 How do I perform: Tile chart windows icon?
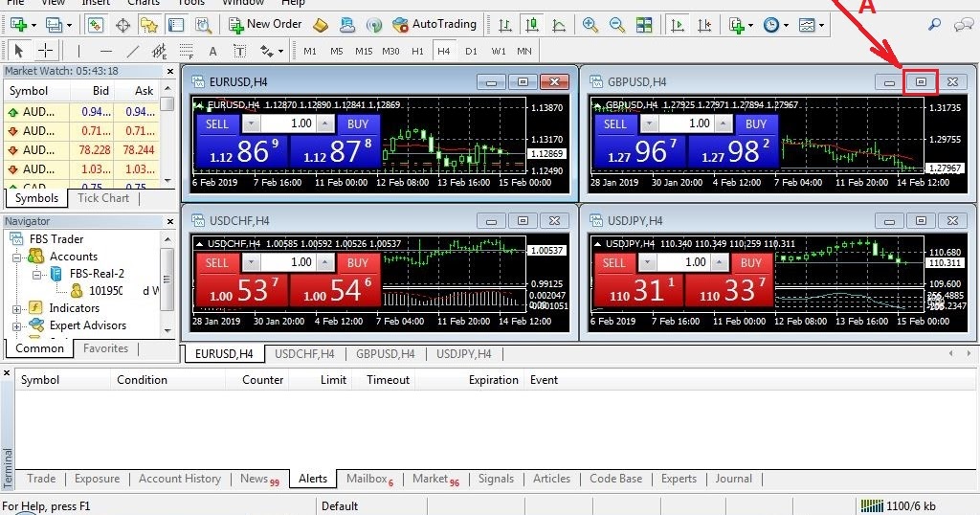644,25
